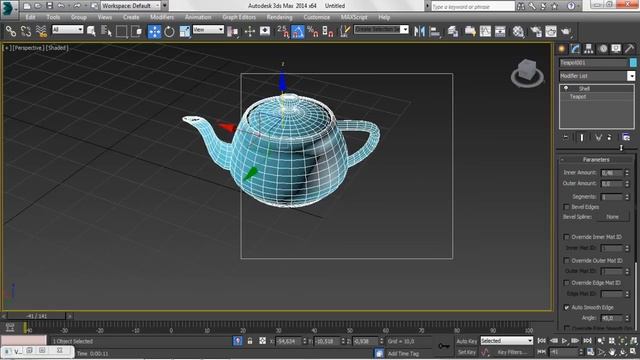
Task: Enable the Bevel Edges checkbox
Action: (566, 207)
